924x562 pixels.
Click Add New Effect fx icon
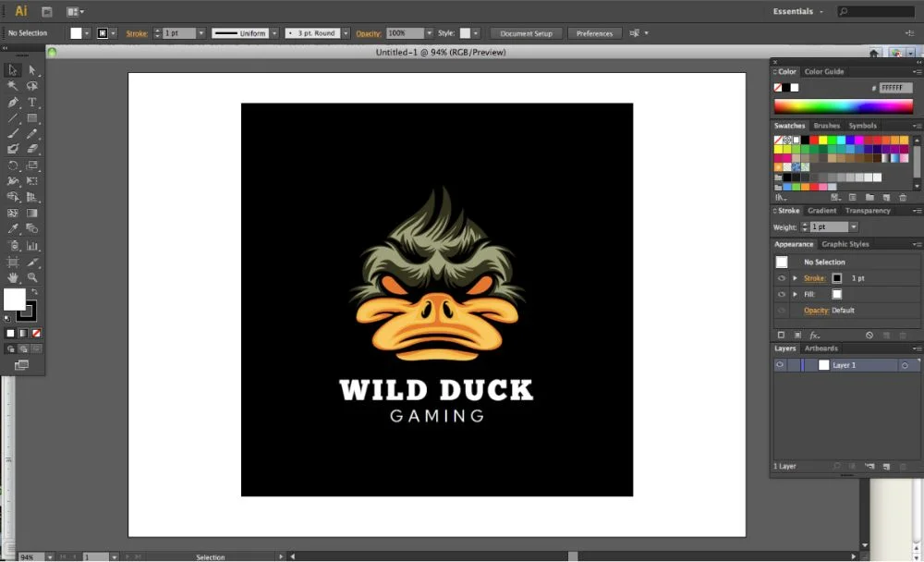click(814, 335)
